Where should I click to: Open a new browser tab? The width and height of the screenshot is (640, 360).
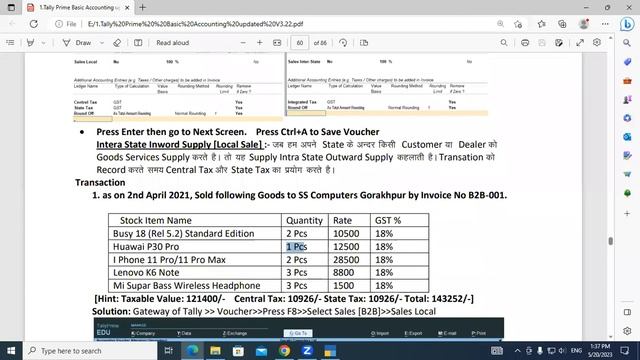pyautogui.click(x=142, y=7)
